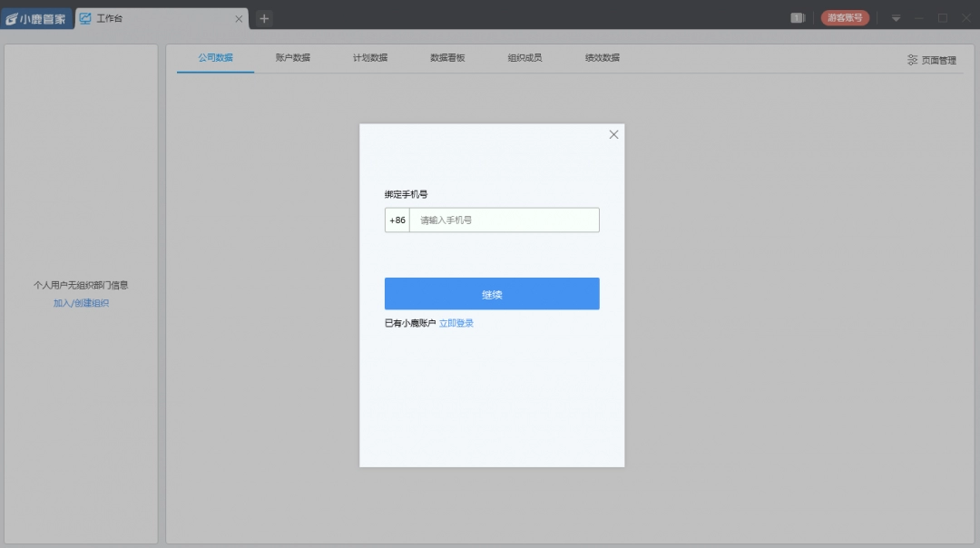
Task: Go to the 数据看板 tab
Action: coord(447,58)
